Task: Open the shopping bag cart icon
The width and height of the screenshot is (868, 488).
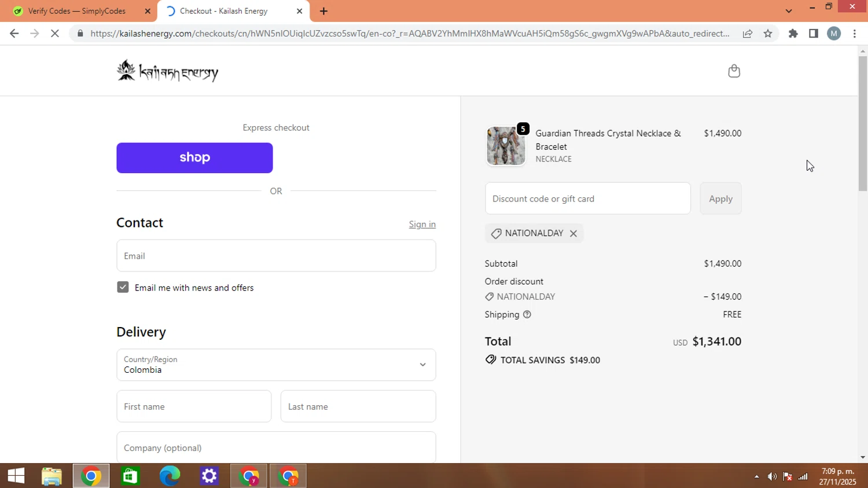Action: point(734,71)
